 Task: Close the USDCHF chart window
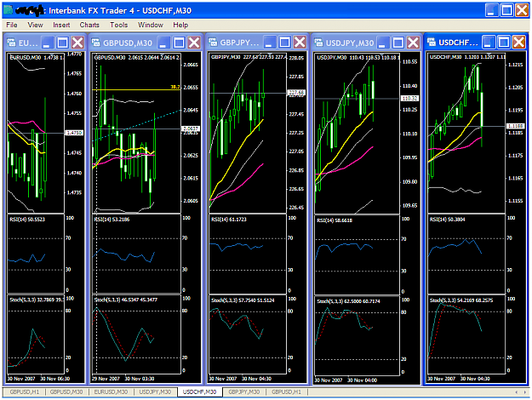click(519, 43)
